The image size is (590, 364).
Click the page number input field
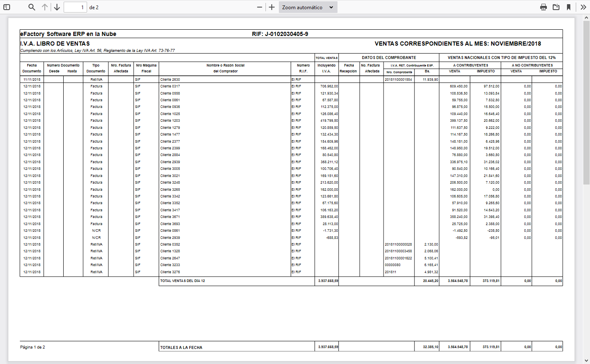click(x=75, y=7)
